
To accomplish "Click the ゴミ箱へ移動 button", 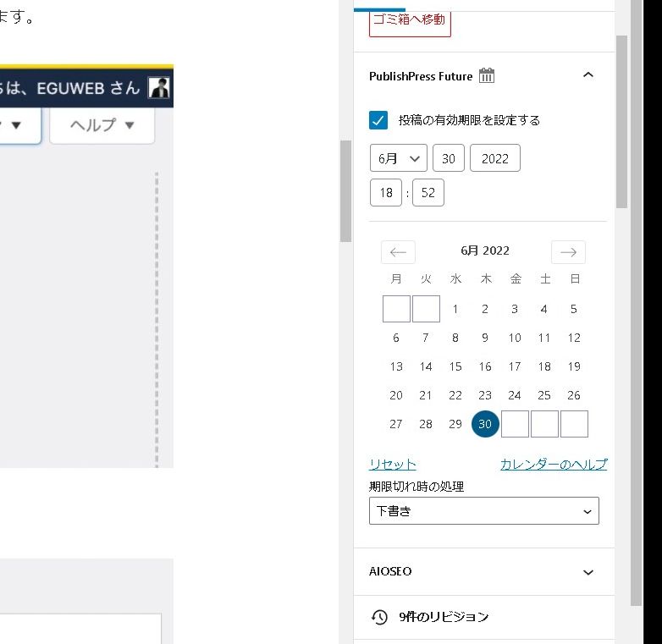I will (410, 19).
